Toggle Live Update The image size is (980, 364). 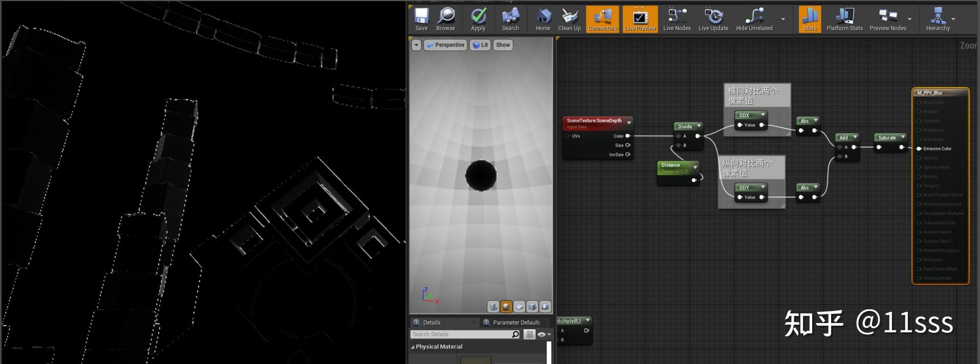pyautogui.click(x=713, y=19)
